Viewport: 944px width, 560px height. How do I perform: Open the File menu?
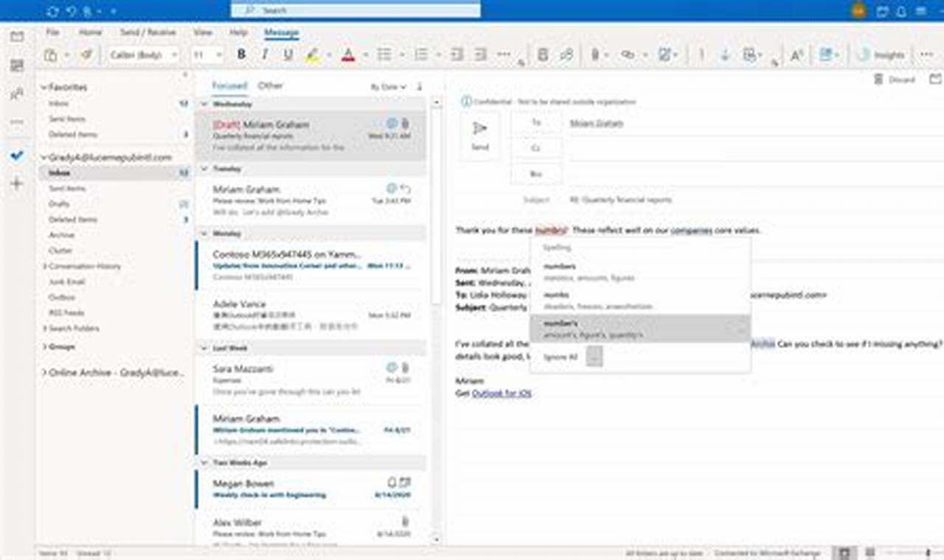[x=52, y=32]
